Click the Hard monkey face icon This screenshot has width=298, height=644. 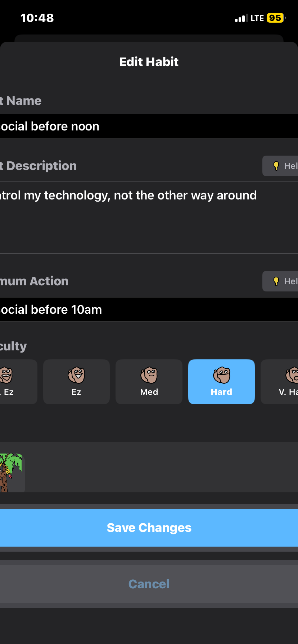click(x=222, y=375)
